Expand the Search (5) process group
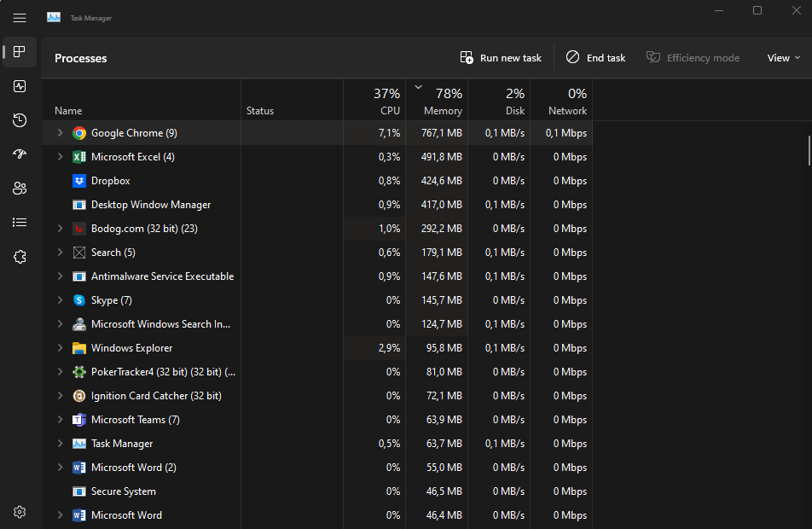Viewport: 812px width, 529px height. click(60, 253)
